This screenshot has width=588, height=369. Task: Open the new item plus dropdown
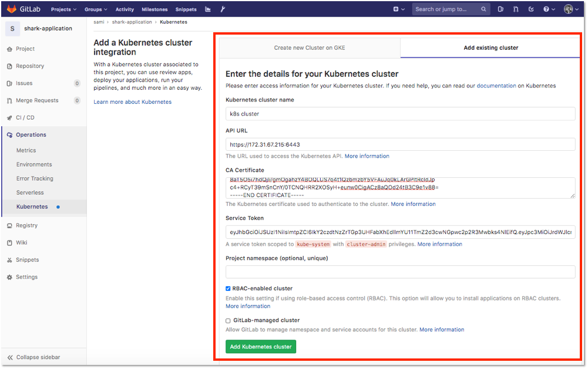(x=399, y=9)
